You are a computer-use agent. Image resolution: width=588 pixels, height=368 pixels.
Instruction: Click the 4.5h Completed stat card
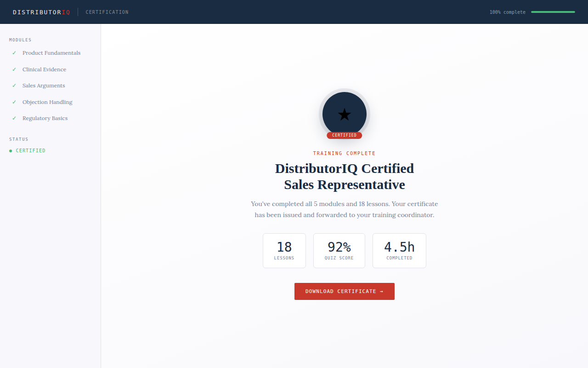pos(399,251)
